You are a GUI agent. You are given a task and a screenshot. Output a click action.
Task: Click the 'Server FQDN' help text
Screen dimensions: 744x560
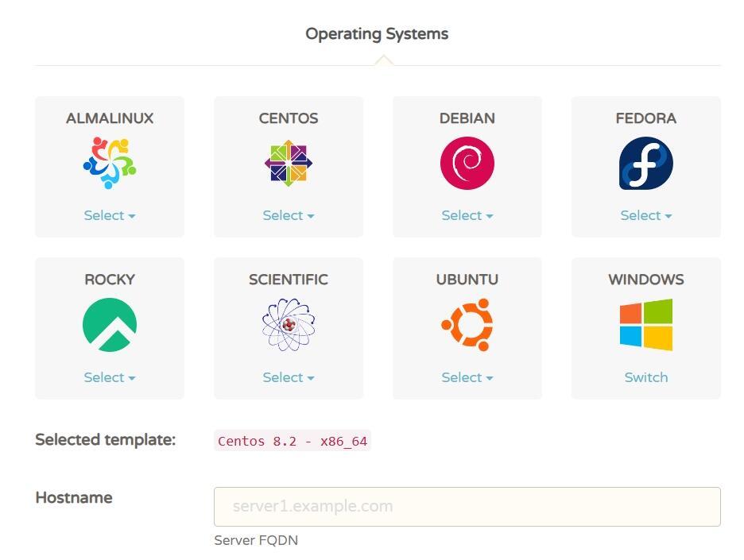click(x=256, y=541)
